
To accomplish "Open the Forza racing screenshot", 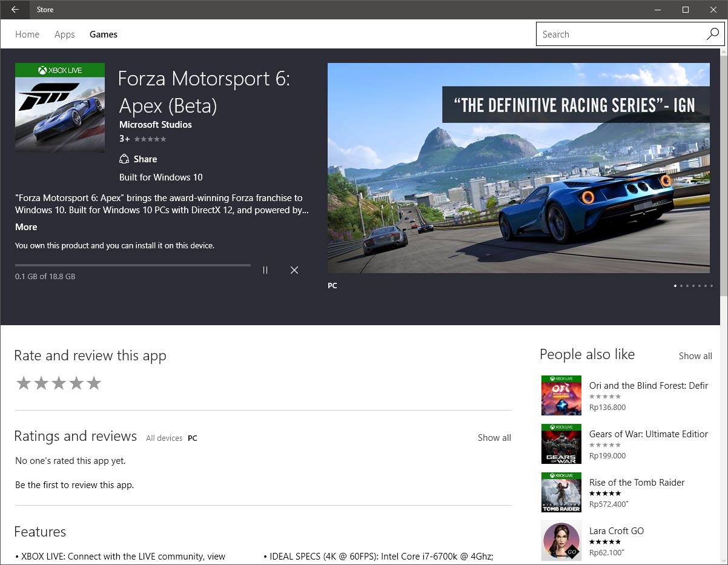I will 518,168.
